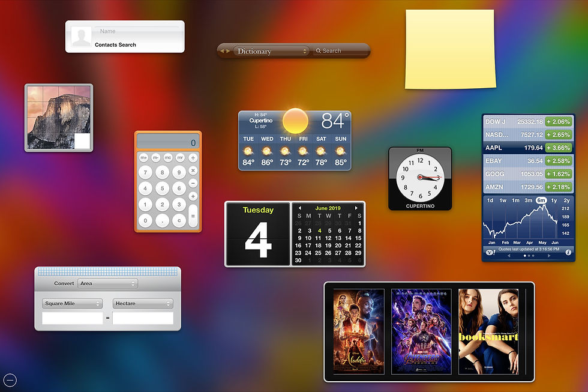Click the Yahoo! icon in the Stocks widget

point(490,252)
